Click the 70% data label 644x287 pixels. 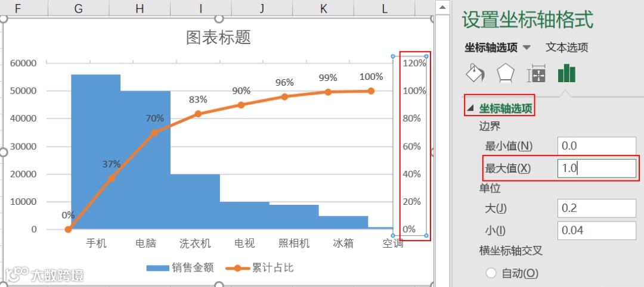pyautogui.click(x=155, y=118)
